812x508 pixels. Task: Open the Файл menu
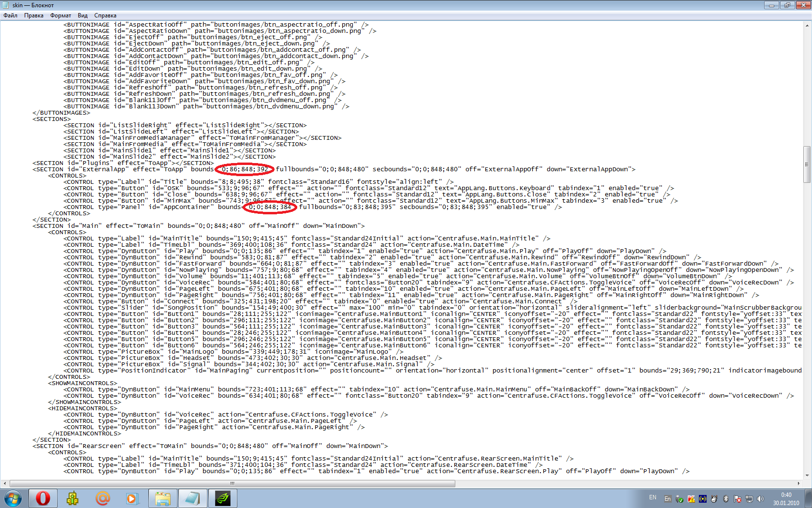[10, 15]
